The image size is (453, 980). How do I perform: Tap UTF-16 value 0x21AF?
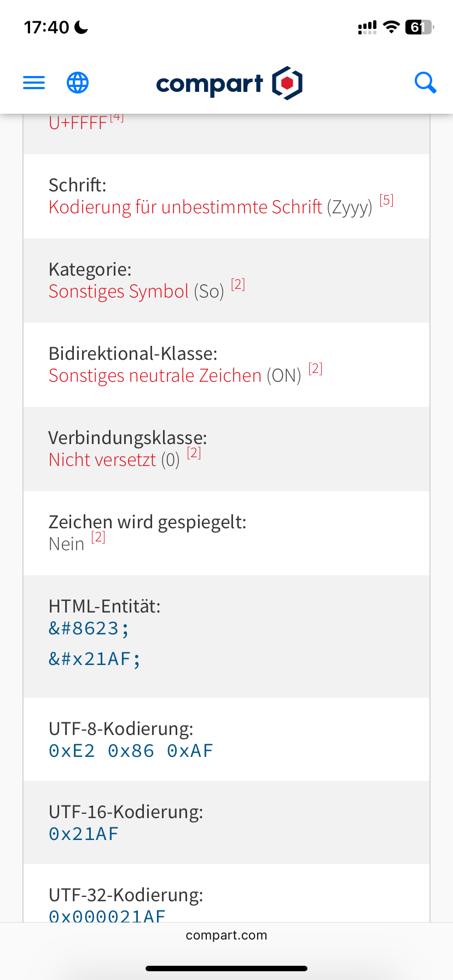[84, 834]
